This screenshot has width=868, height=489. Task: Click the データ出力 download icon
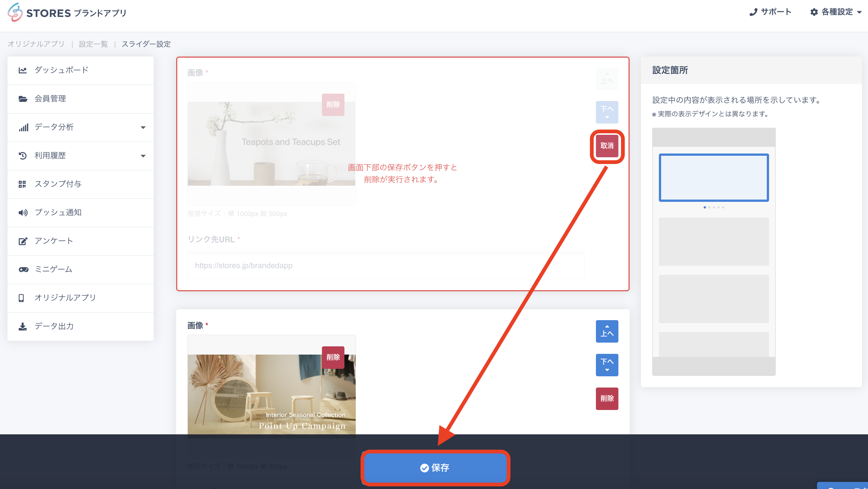tap(22, 326)
